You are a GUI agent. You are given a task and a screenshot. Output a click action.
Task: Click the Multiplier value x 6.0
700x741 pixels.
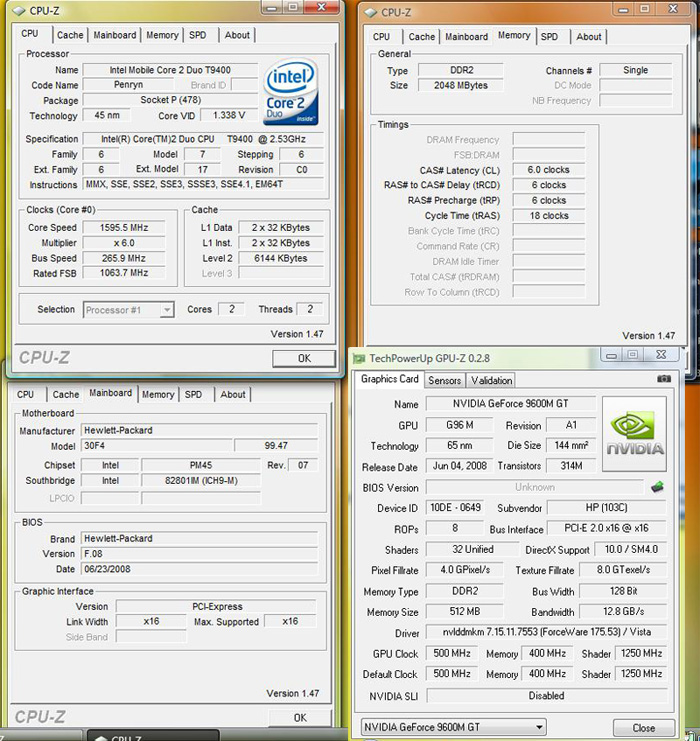[124, 243]
